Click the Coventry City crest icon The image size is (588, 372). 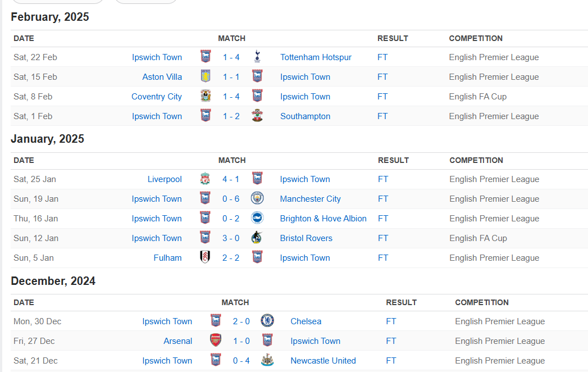(x=206, y=97)
